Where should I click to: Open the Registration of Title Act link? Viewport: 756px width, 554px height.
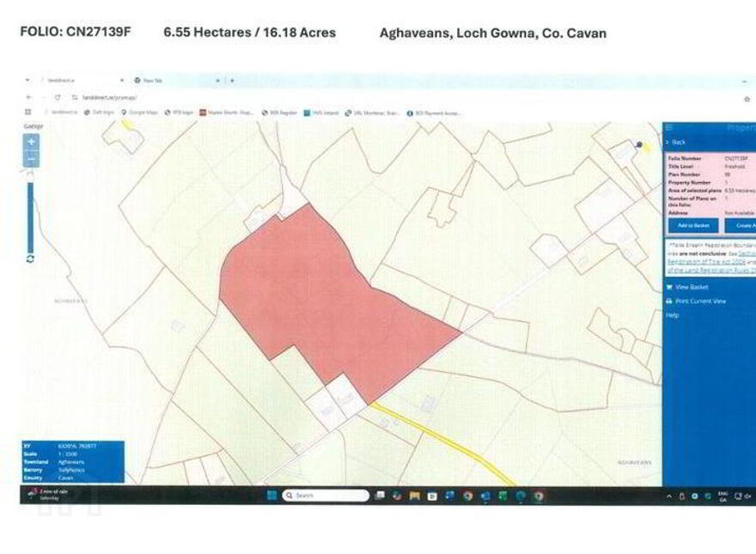pyautogui.click(x=706, y=262)
